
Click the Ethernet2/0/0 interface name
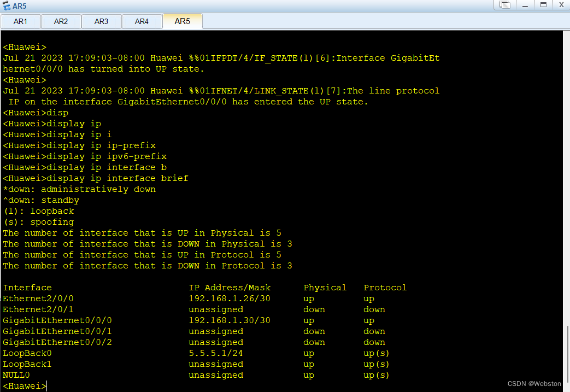38,299
